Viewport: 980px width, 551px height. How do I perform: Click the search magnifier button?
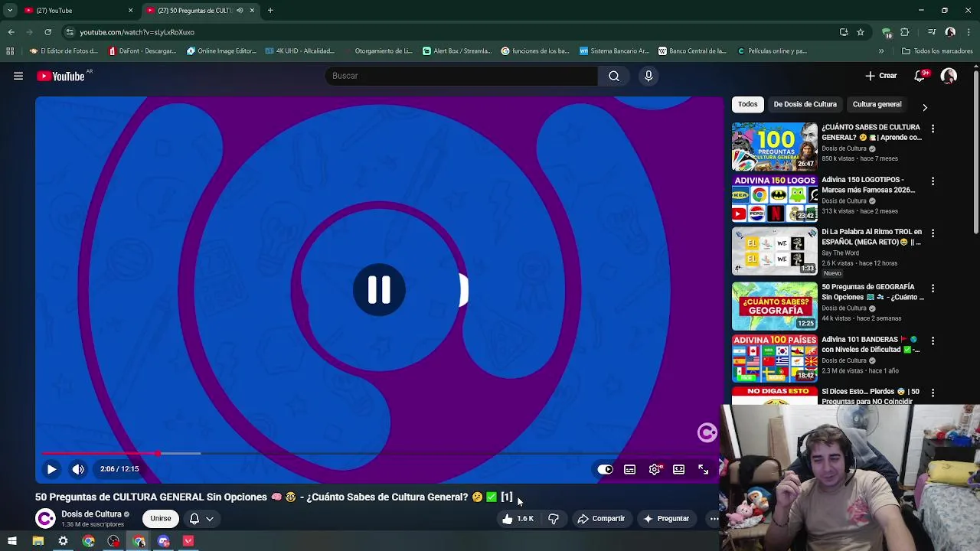(614, 76)
